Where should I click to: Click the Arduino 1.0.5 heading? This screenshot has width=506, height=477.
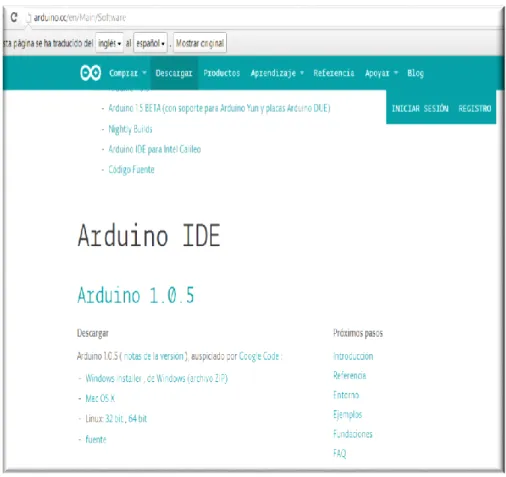[x=135, y=295]
